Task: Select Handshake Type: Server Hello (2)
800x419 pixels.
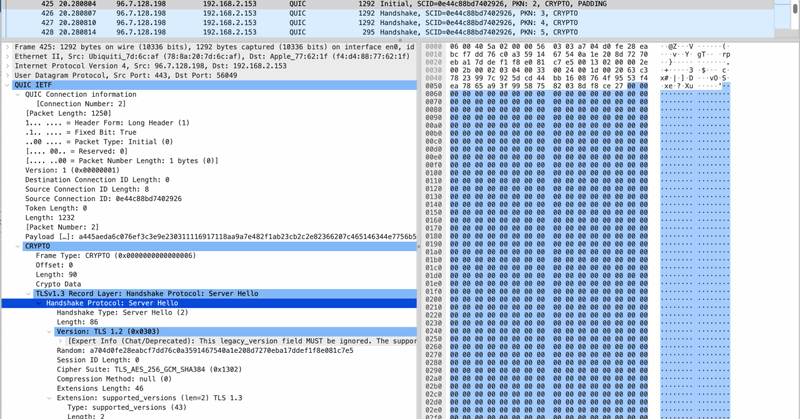Action: [122, 312]
